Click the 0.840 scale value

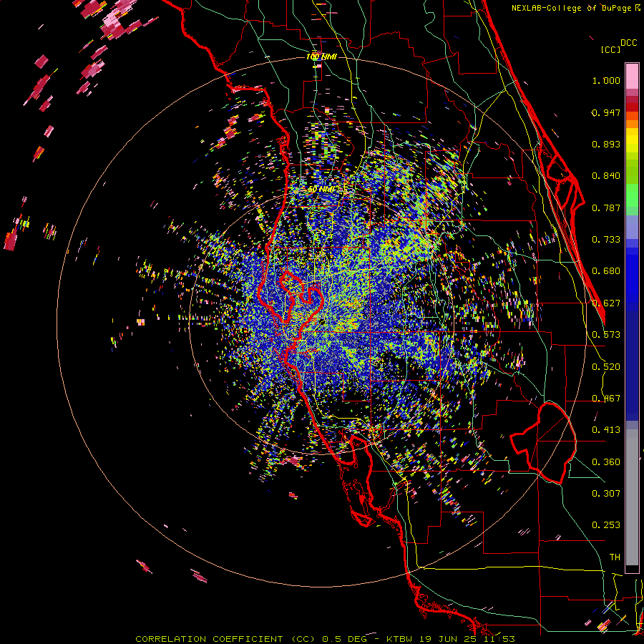606,176
